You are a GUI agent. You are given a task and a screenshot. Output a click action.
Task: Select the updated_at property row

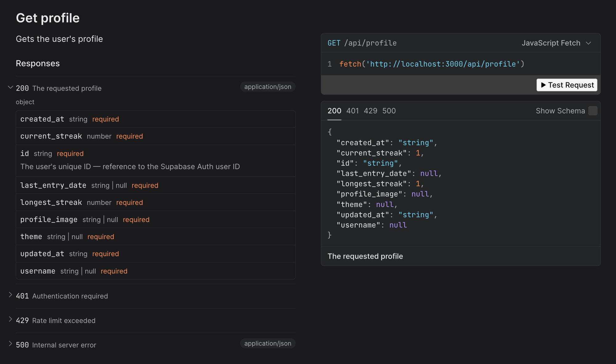pos(156,254)
